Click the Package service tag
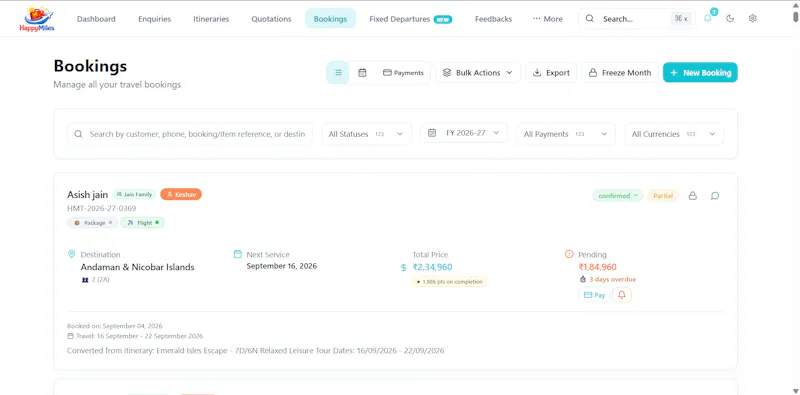 pyautogui.click(x=92, y=223)
